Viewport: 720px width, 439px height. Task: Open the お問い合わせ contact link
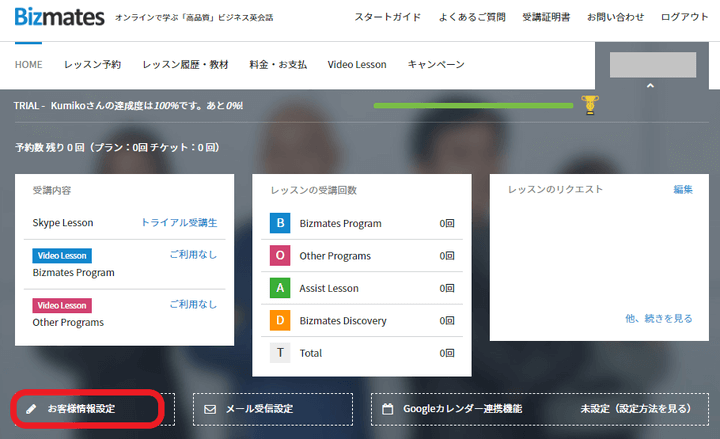click(615, 17)
